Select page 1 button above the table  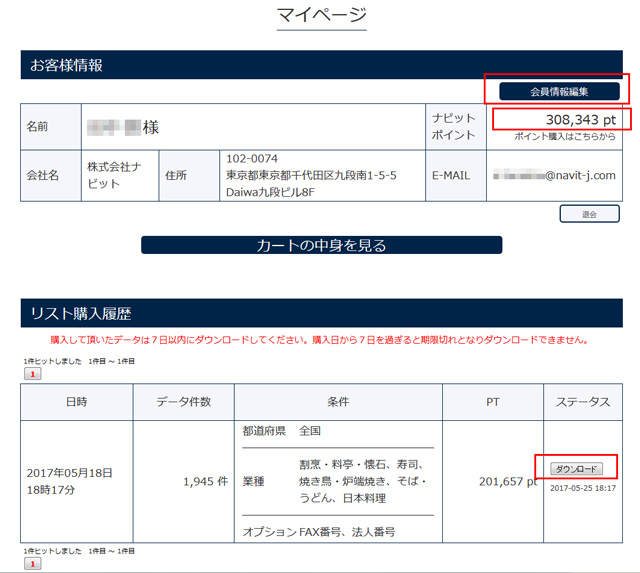point(33,374)
